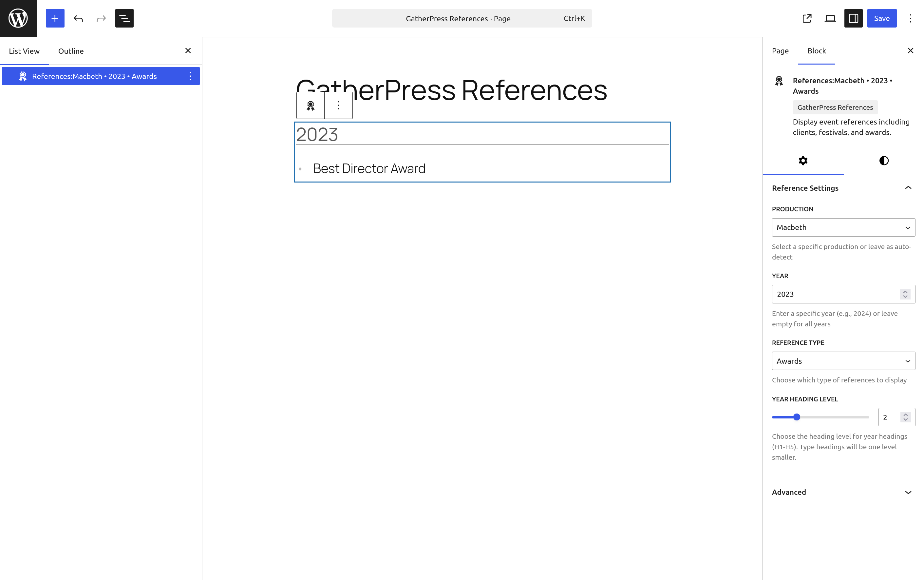Close the Document Overview panel
Image resolution: width=924 pixels, height=580 pixels.
(x=188, y=51)
